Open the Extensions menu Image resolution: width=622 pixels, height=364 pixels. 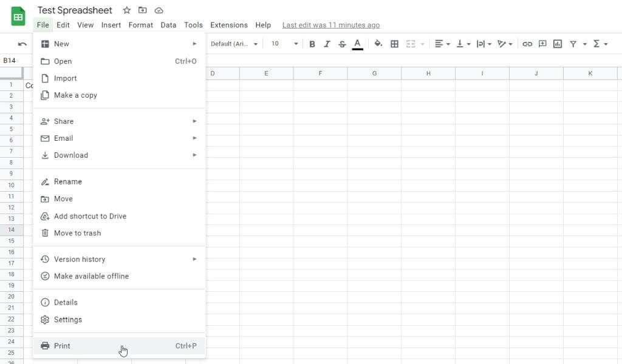(229, 25)
